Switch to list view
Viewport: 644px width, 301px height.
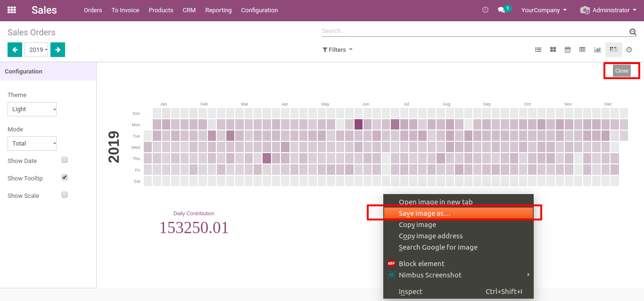click(538, 49)
